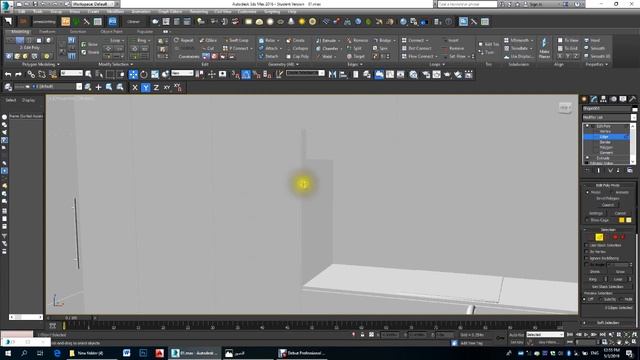Open the named selection sets dropdown
The height and width of the screenshot is (360, 640).
[x=305, y=73]
